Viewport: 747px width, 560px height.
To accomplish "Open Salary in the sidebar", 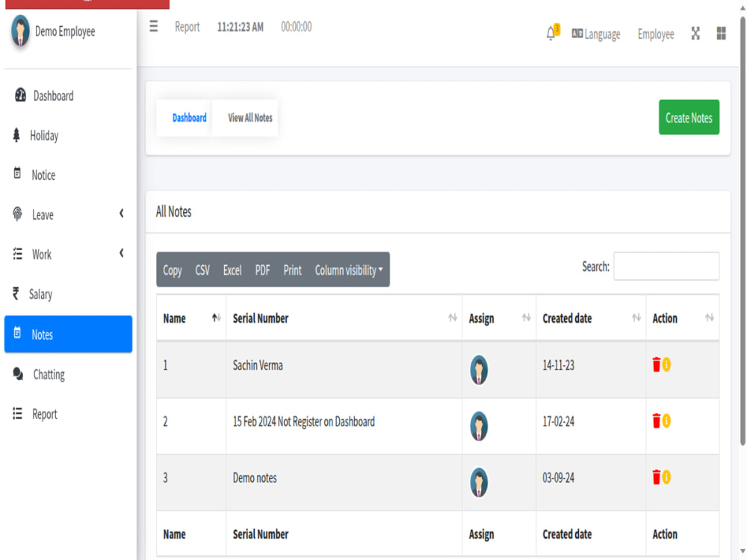I will [68, 293].
